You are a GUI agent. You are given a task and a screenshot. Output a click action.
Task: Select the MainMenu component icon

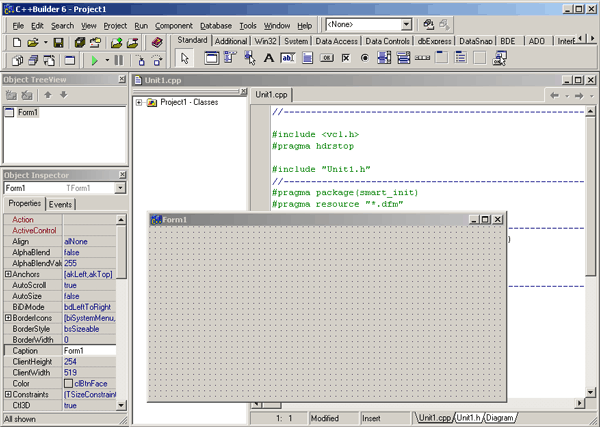[x=230, y=58]
